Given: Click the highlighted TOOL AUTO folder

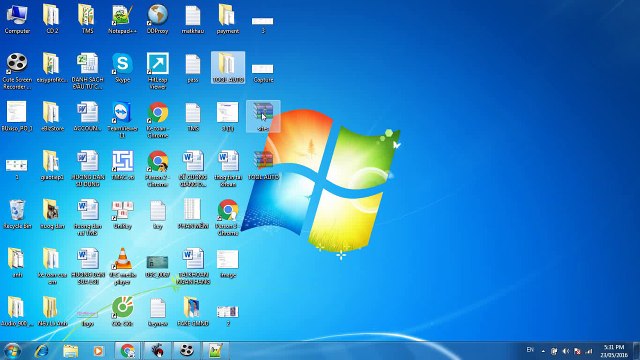Looking at the screenshot, I should (228, 68).
